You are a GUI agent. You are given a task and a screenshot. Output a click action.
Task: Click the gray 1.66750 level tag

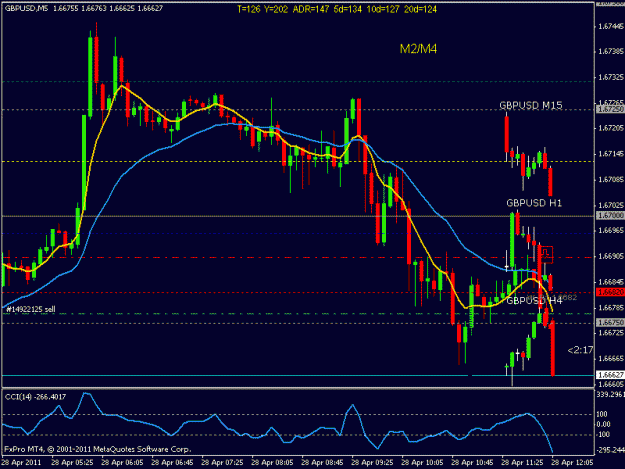[610, 322]
